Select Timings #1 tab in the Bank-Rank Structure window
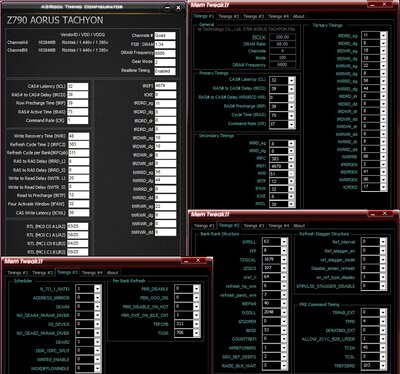This screenshot has height=374, width=400. click(x=204, y=226)
